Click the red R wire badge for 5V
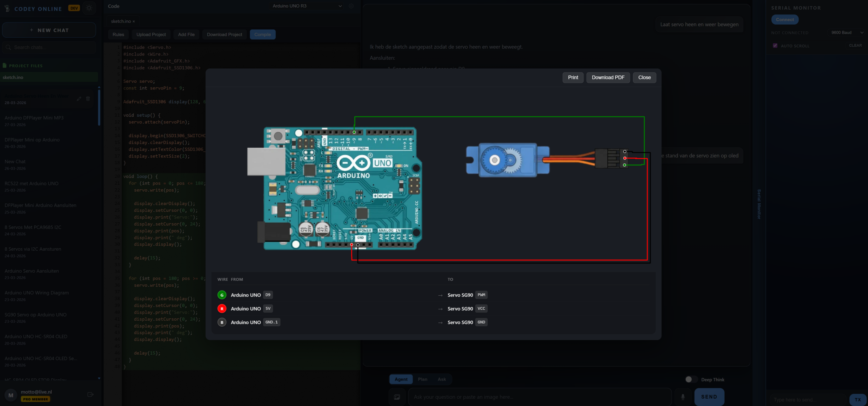The height and width of the screenshot is (406, 868). pyautogui.click(x=222, y=308)
